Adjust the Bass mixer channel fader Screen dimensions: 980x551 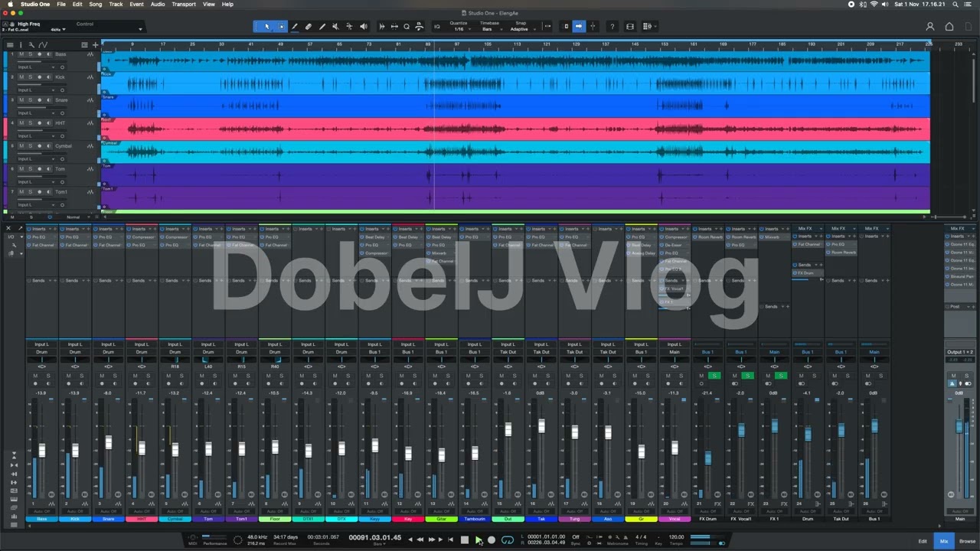click(x=41, y=450)
